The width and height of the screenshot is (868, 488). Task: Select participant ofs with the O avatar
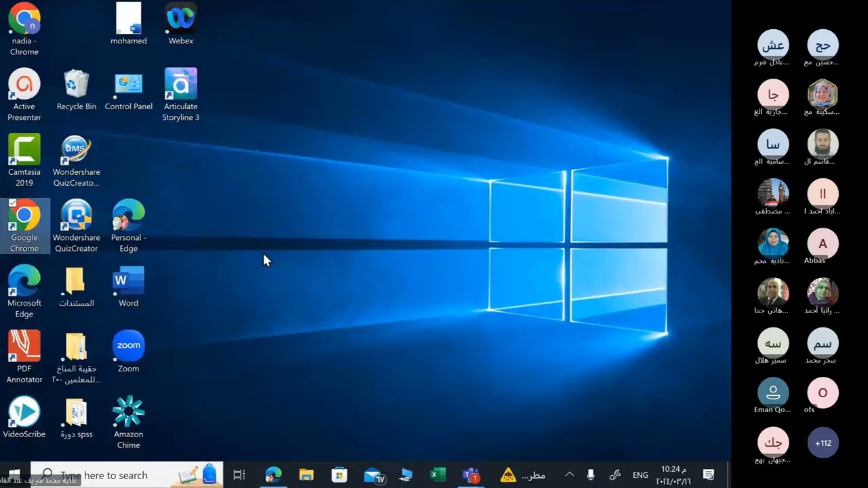pyautogui.click(x=823, y=393)
